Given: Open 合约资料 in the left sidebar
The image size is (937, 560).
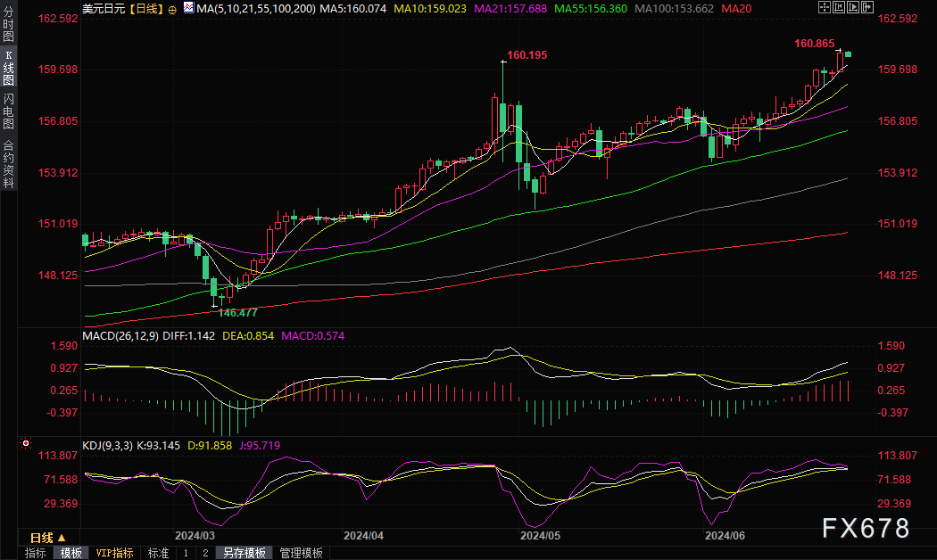Looking at the screenshot, I should [8, 163].
